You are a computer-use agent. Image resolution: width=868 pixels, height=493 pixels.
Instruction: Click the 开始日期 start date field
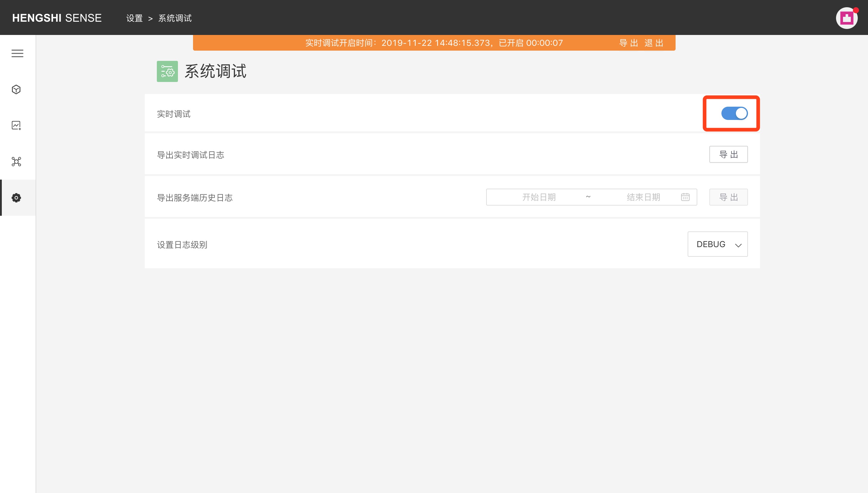pyautogui.click(x=539, y=197)
